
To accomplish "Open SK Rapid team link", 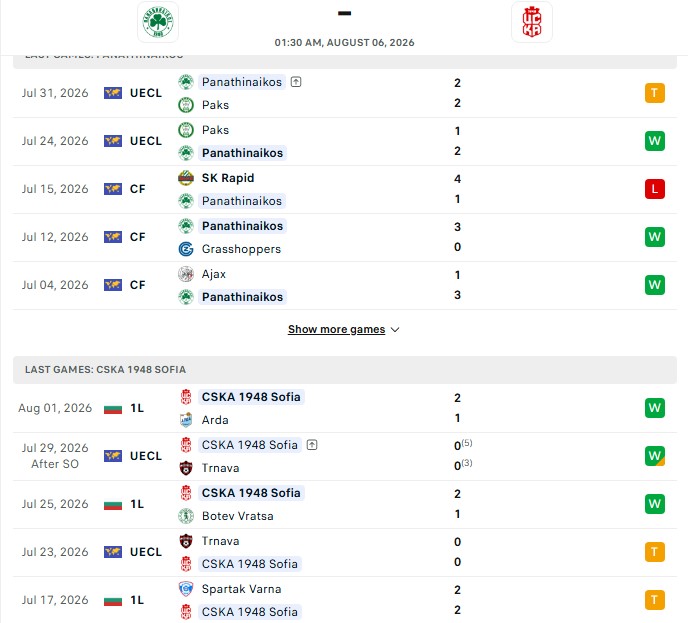I will point(228,178).
